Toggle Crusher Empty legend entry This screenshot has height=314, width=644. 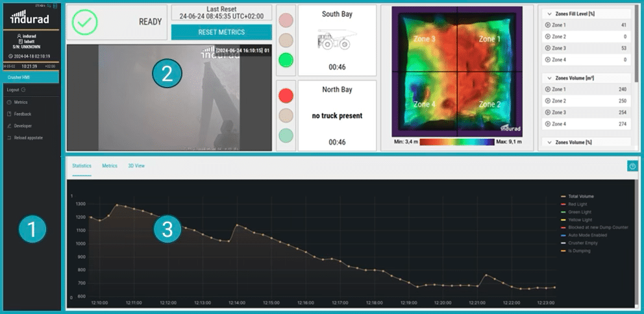click(579, 243)
